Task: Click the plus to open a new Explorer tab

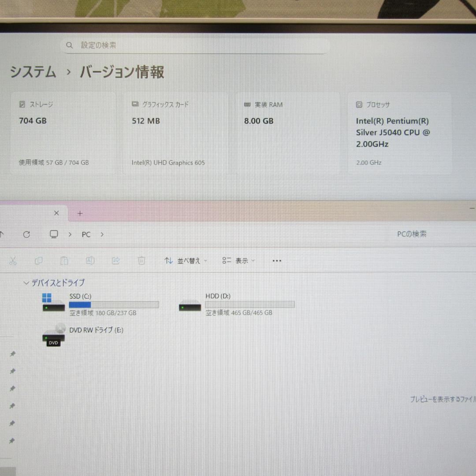Action: pyautogui.click(x=80, y=213)
